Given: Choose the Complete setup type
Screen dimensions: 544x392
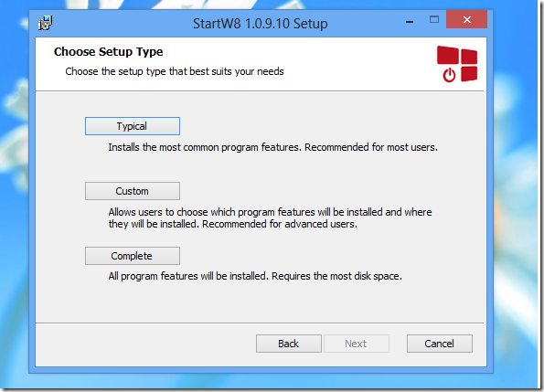Looking at the screenshot, I should click(133, 256).
